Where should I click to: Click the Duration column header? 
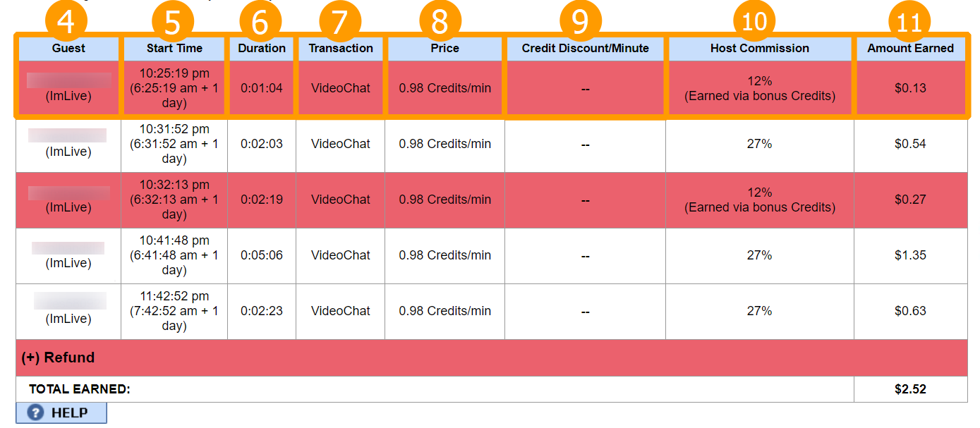[x=262, y=49]
